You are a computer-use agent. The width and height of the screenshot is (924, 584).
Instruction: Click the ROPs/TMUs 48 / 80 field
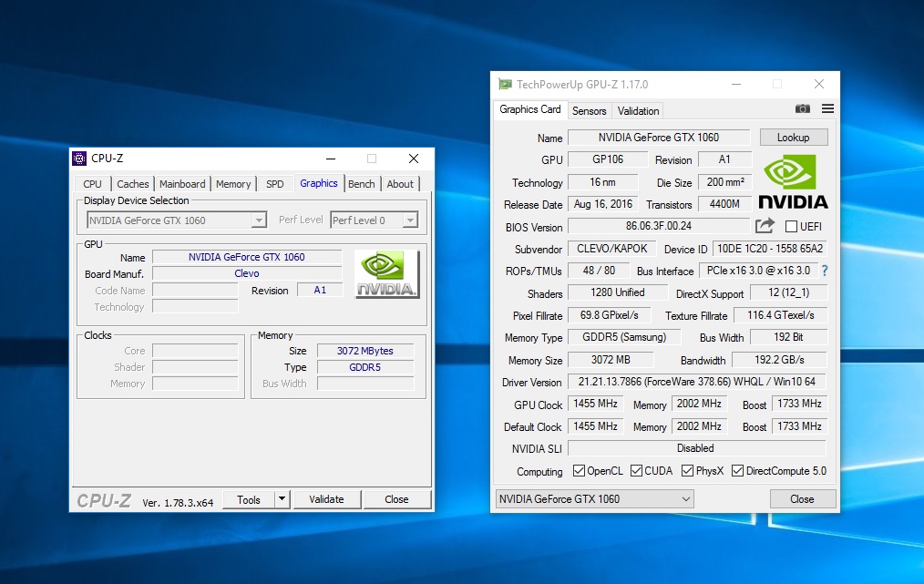tap(599, 271)
